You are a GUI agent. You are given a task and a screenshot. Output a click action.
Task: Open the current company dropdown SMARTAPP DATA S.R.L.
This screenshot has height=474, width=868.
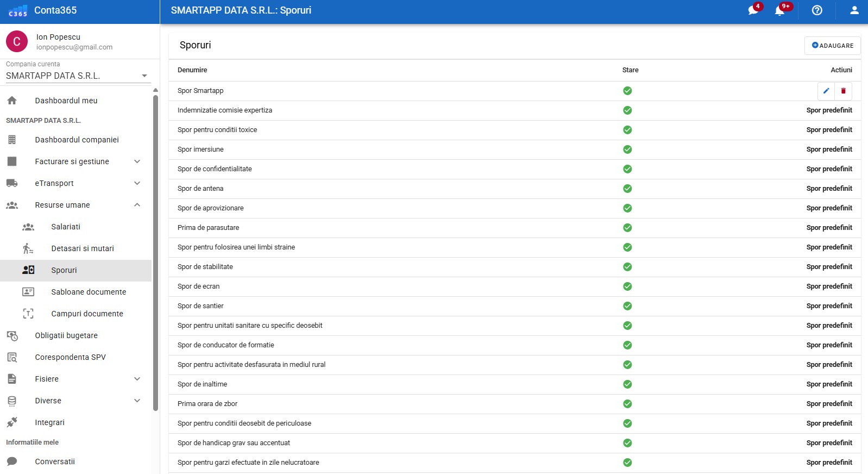77,76
